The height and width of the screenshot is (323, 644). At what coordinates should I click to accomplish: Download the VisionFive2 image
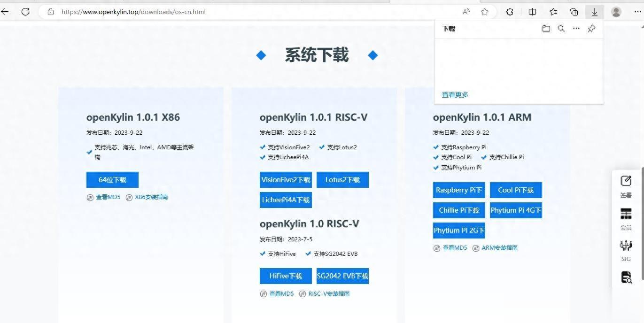pyautogui.click(x=286, y=180)
